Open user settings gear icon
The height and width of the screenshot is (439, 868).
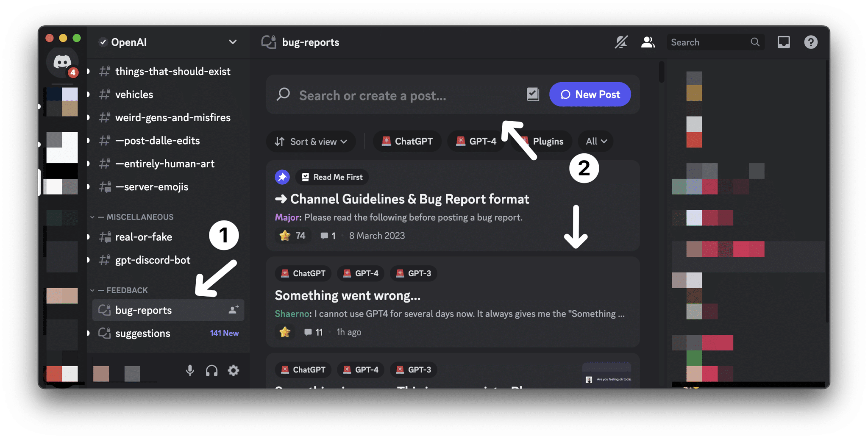click(x=234, y=371)
